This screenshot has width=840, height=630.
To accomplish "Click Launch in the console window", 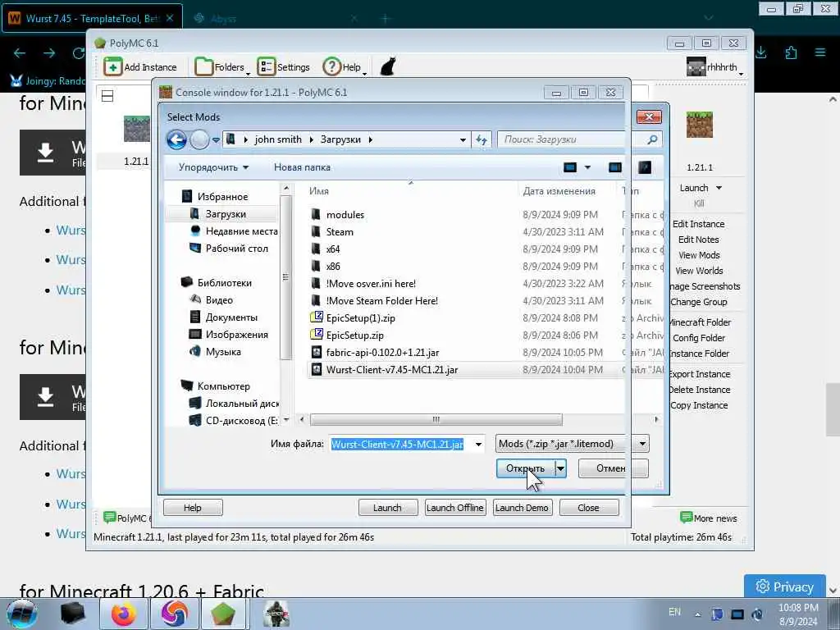I will pos(388,507).
